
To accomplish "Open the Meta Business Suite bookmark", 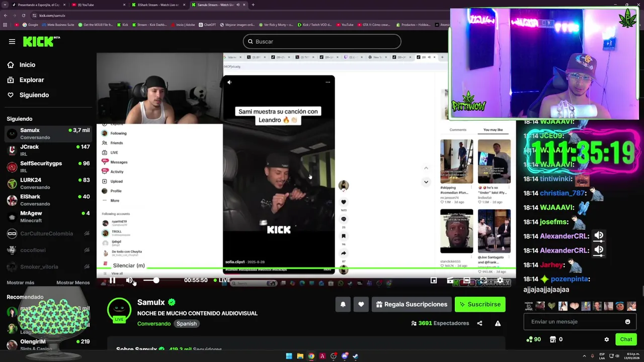I will coord(58,25).
